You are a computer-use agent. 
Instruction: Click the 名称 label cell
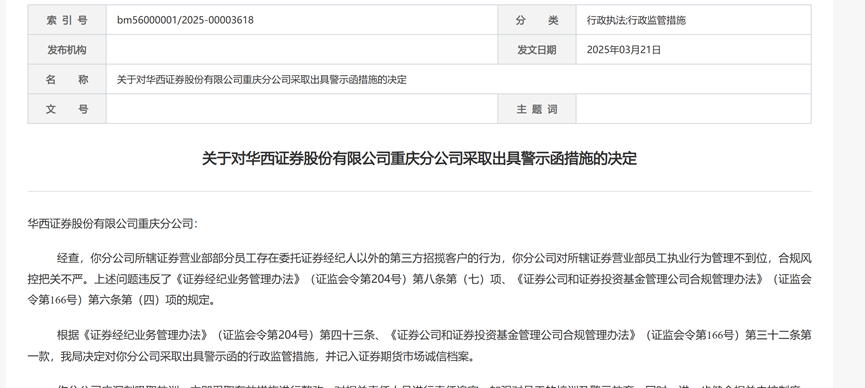[67, 79]
